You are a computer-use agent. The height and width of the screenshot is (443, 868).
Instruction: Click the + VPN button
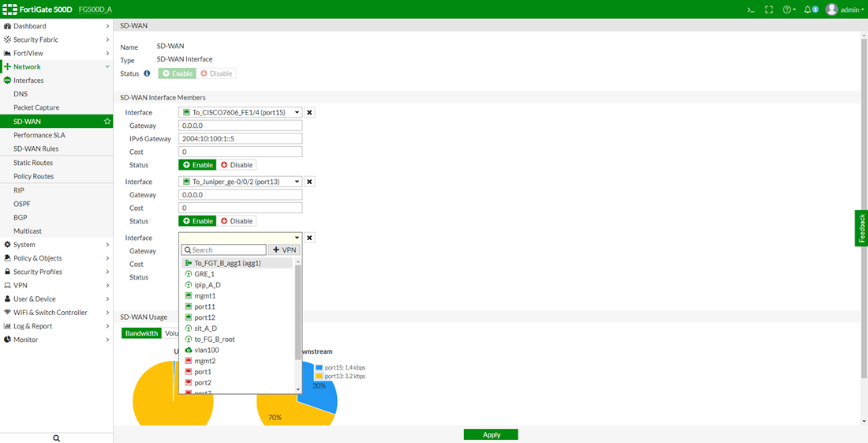point(285,250)
